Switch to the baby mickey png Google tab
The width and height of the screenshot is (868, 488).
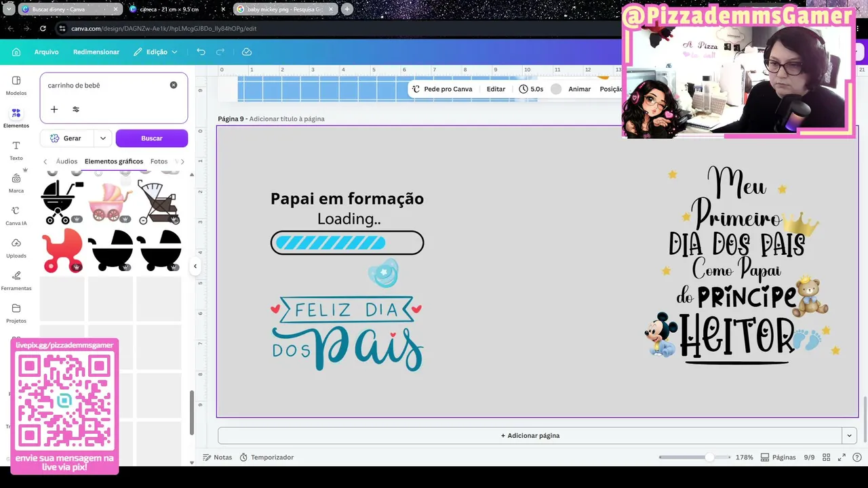pyautogui.click(x=284, y=9)
